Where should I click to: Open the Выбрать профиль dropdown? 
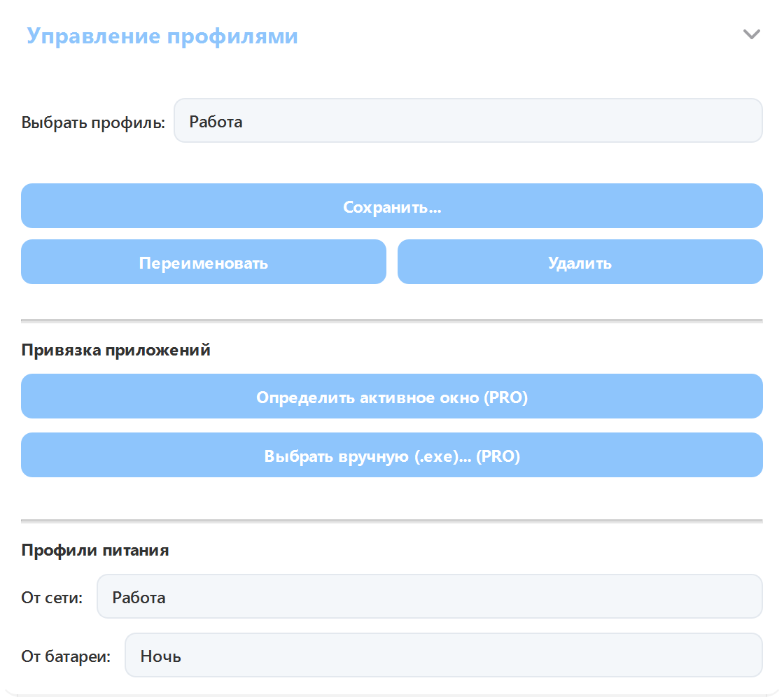(x=468, y=120)
